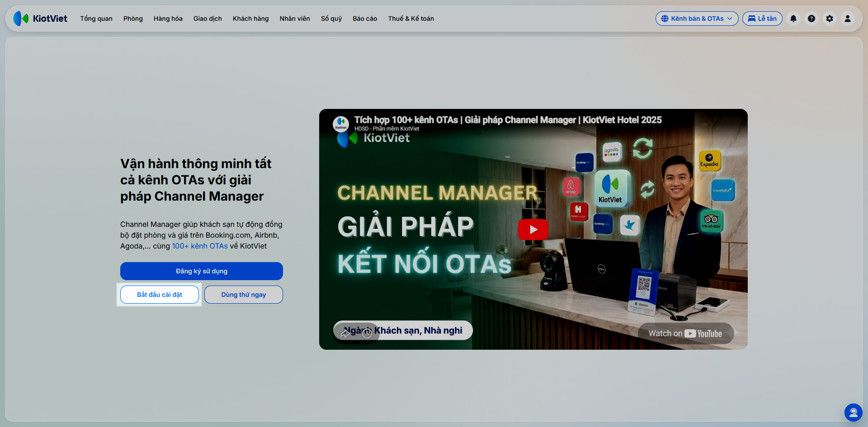Open the settings gear icon

pos(830,19)
